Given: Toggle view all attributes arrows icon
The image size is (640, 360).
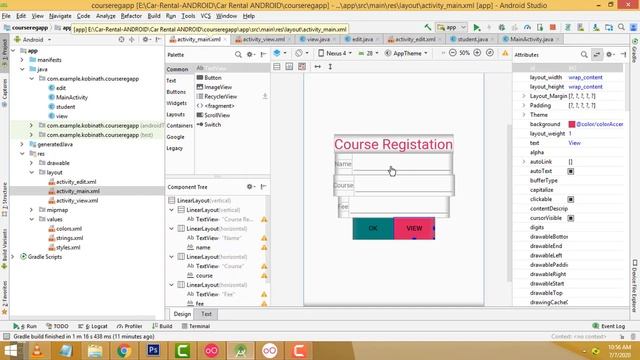Looking at the screenshot, I should pos(597,54).
